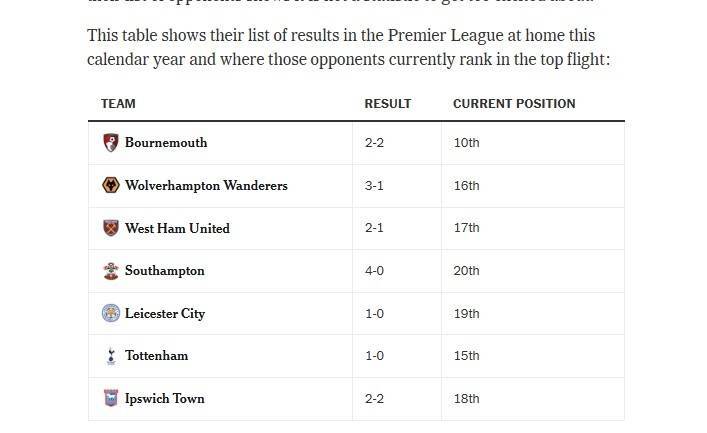Click Tottenham's 15th position cell
This screenshot has width=707, height=433.
(466, 356)
